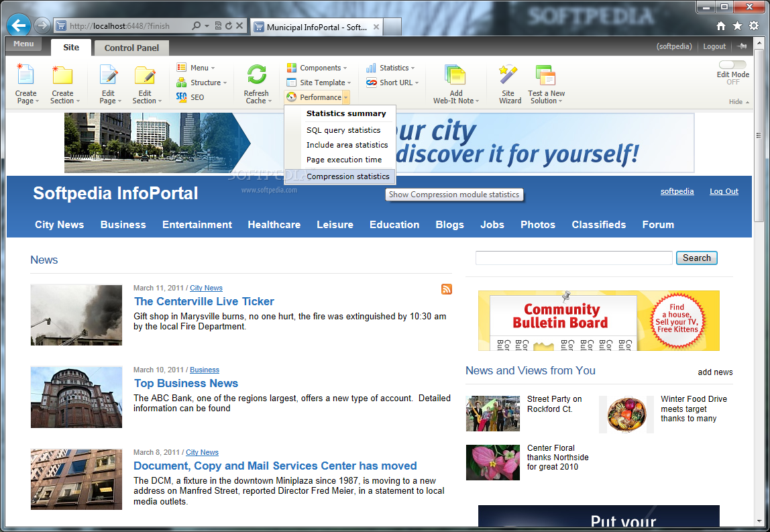Click the vertical scrollbar down arrow
770x532 pixels.
[759, 522]
